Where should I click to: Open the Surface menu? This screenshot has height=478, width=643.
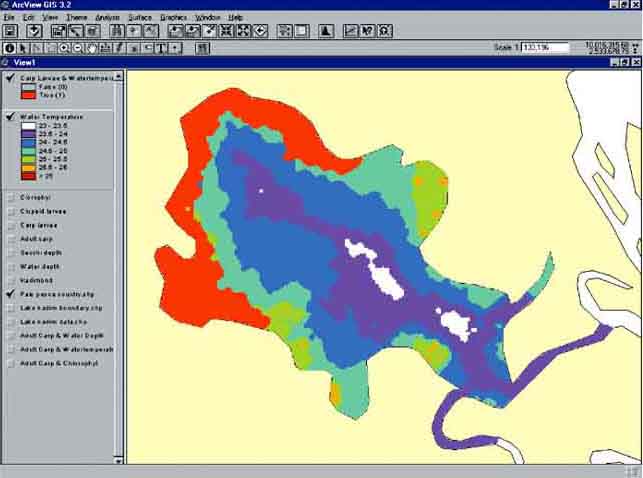click(x=140, y=18)
